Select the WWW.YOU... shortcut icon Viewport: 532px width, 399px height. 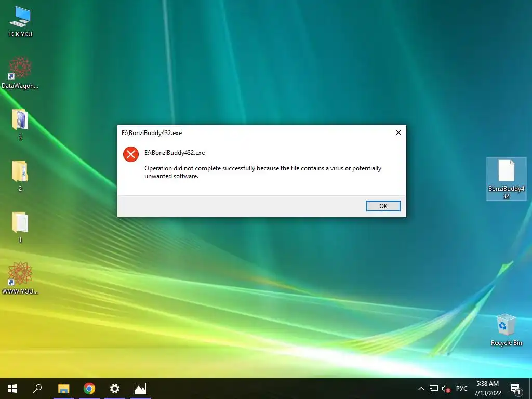click(20, 278)
